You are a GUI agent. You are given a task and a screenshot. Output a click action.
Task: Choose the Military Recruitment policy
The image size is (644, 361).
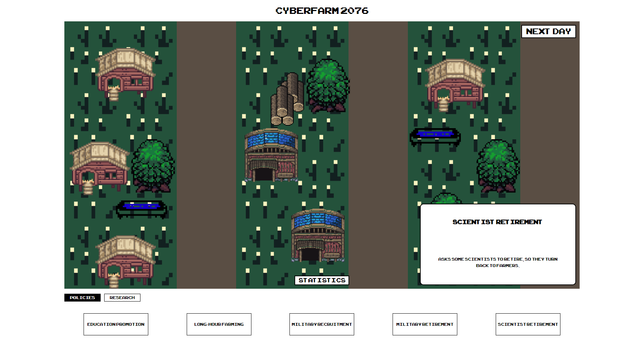pos(322,324)
